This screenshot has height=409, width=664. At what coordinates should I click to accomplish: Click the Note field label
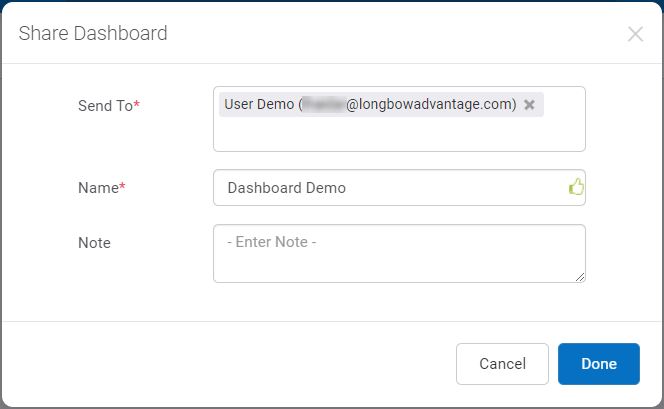click(94, 242)
